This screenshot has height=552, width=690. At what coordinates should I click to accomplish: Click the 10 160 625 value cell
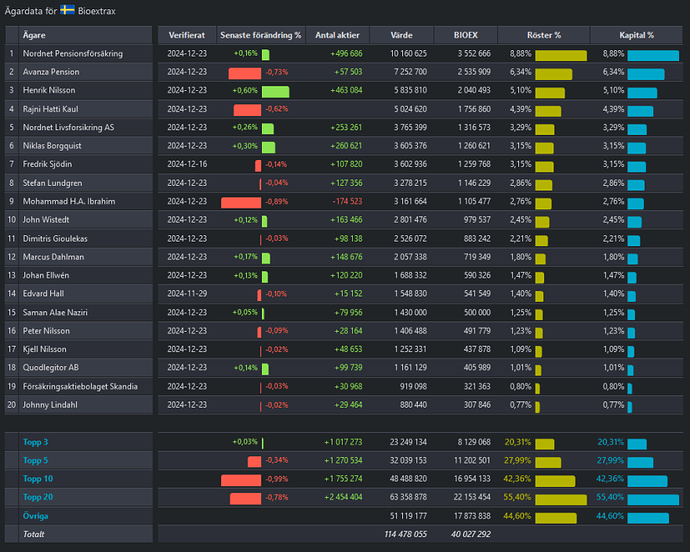tap(408, 53)
